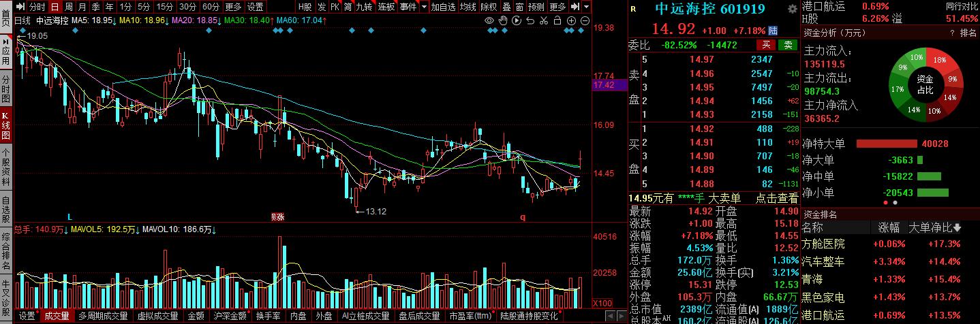Select the 5分 period
Screen dimensions: 980x324
click(x=143, y=7)
